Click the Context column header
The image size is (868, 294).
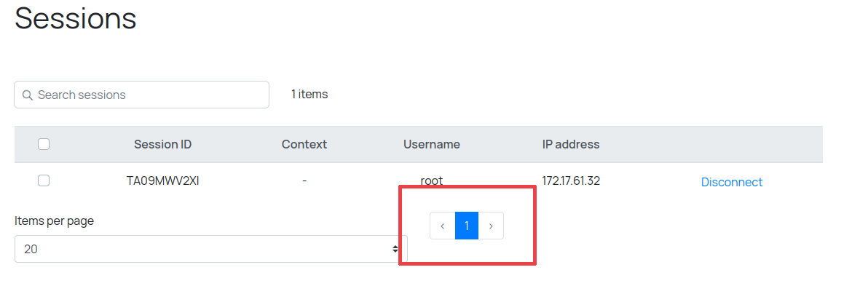point(304,144)
